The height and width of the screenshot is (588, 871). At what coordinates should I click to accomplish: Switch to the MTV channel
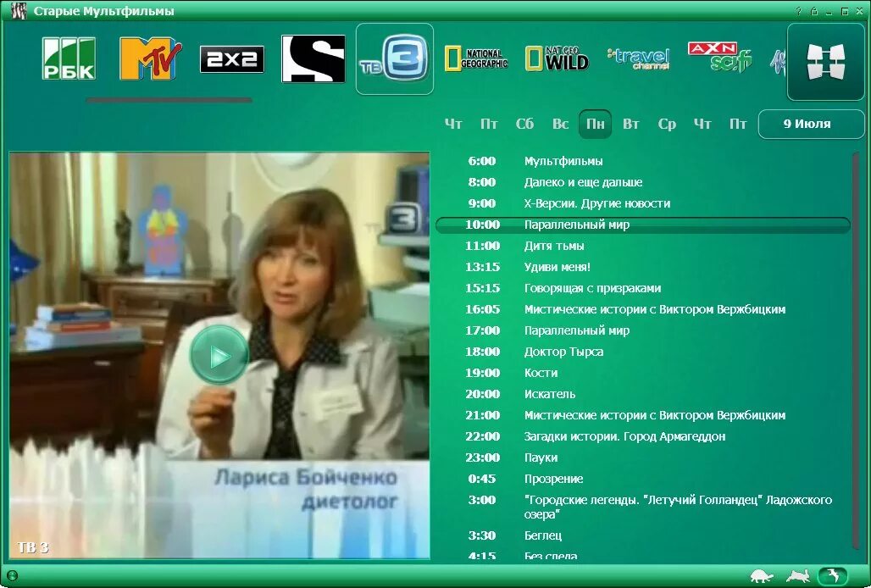(x=151, y=58)
